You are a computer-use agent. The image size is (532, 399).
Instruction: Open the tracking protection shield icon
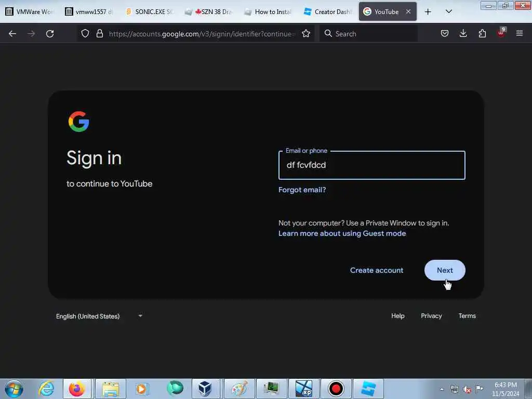[x=85, y=33]
